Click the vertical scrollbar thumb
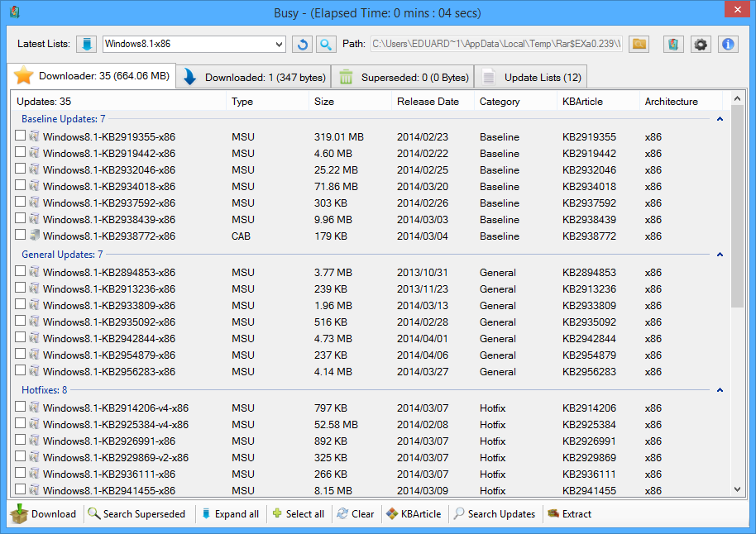Image resolution: width=756 pixels, height=534 pixels. [737, 207]
